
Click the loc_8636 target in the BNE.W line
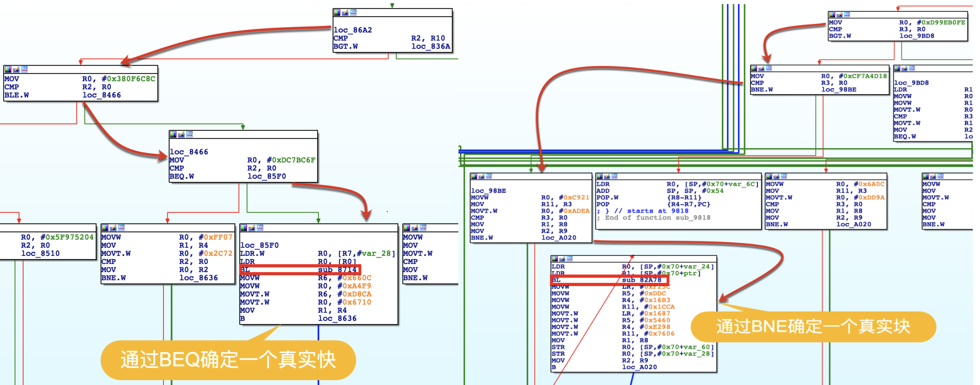(x=199, y=278)
